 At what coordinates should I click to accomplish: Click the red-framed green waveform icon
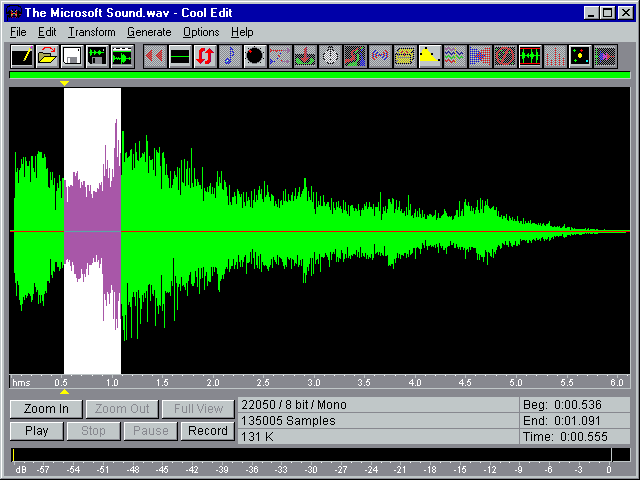[530, 56]
